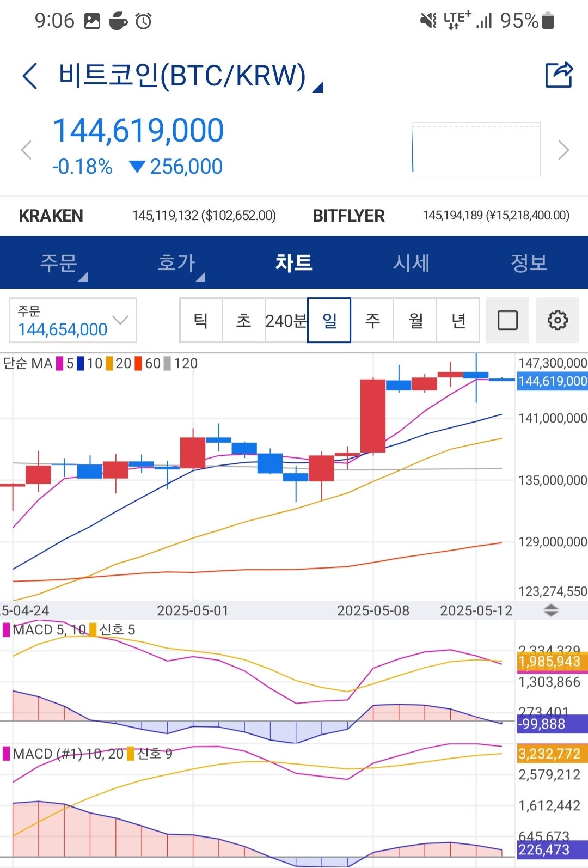Tap the mini price chart thumbnail
The height and width of the screenshot is (868, 588).
pyautogui.click(x=476, y=149)
